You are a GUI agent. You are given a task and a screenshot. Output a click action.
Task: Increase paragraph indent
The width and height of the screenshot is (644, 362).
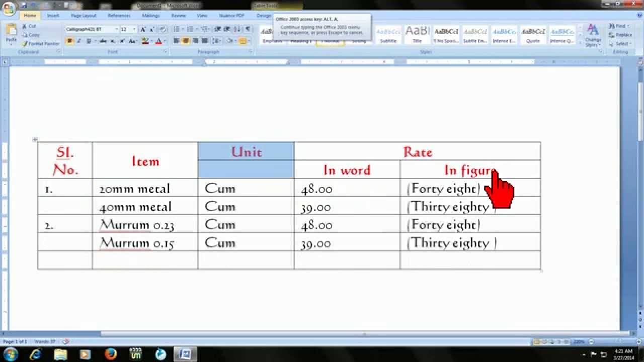[227, 30]
